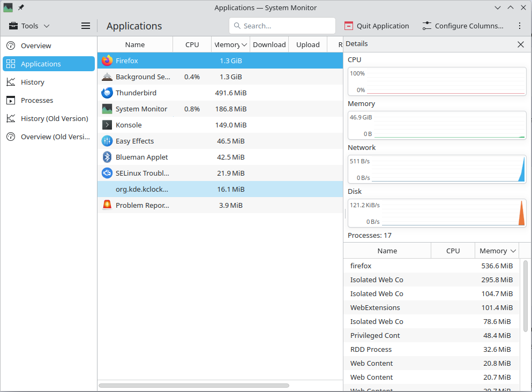Select the RDD Process row
Image resolution: width=532 pixels, height=392 pixels.
(x=432, y=349)
